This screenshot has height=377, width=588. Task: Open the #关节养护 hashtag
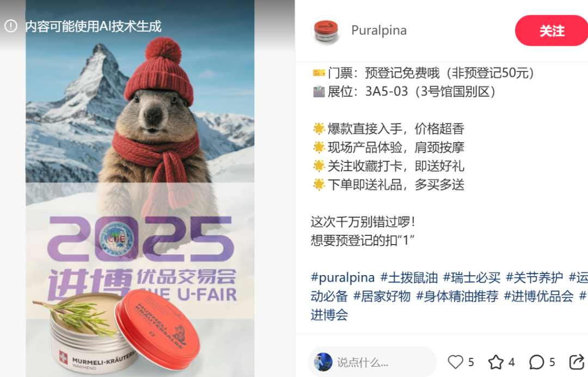(535, 278)
